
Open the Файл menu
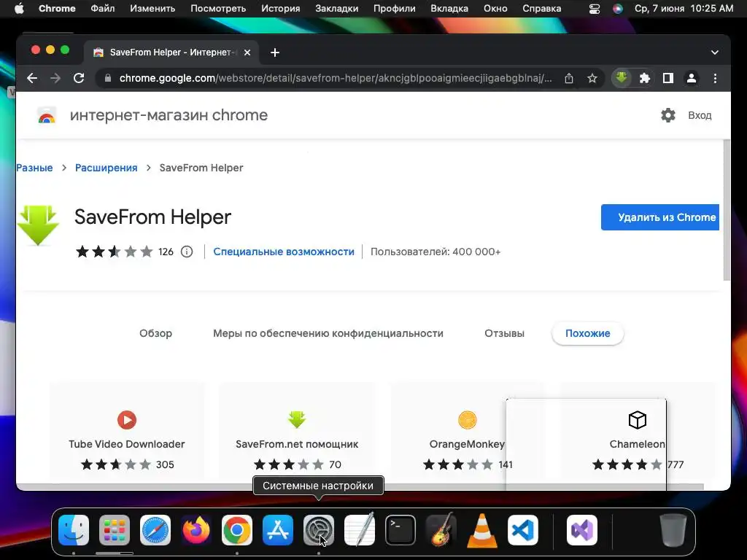click(102, 9)
